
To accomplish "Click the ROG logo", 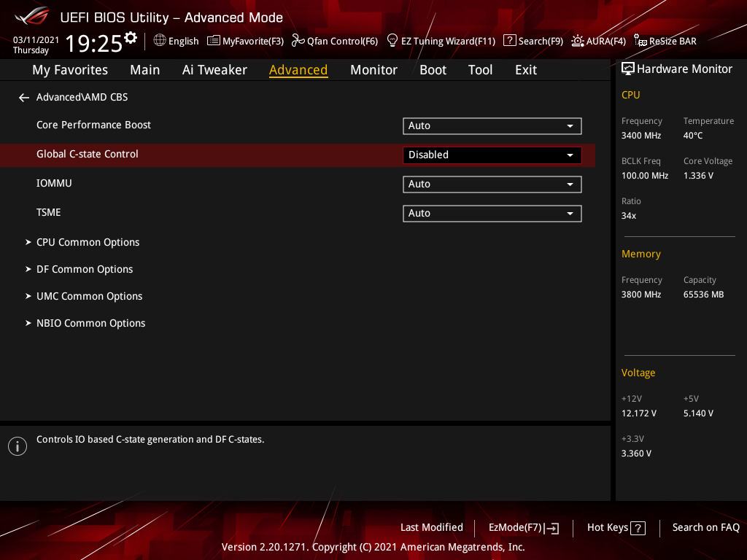I will point(32,16).
